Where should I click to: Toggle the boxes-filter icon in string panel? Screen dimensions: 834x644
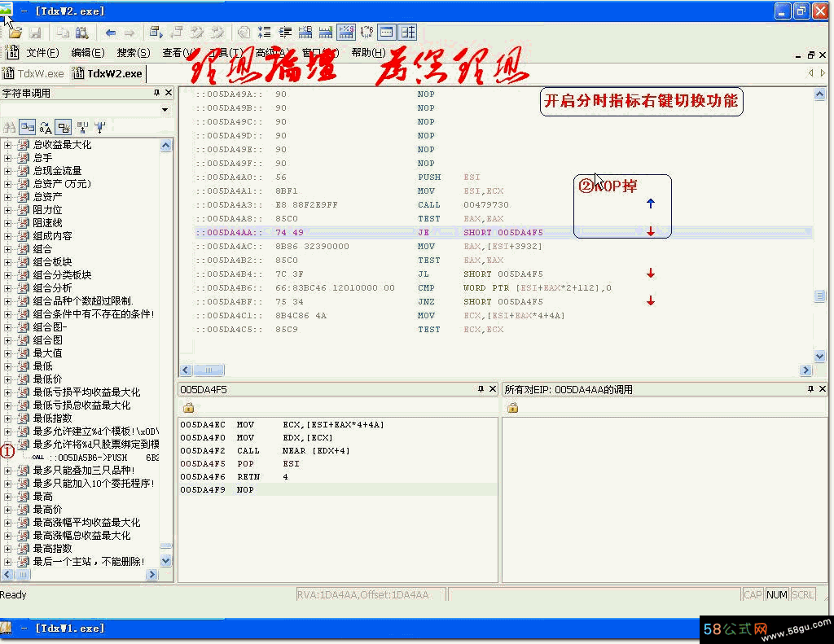point(64,127)
